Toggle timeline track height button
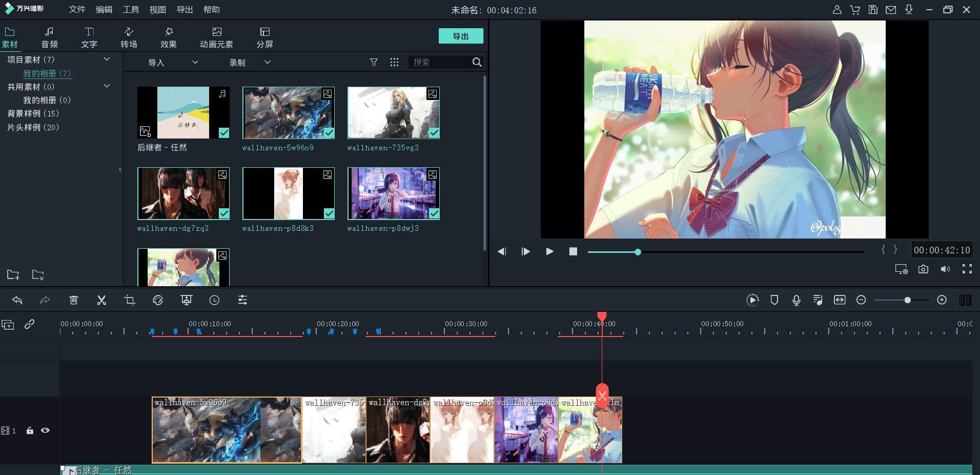Image resolution: width=980 pixels, height=475 pixels. point(965,300)
